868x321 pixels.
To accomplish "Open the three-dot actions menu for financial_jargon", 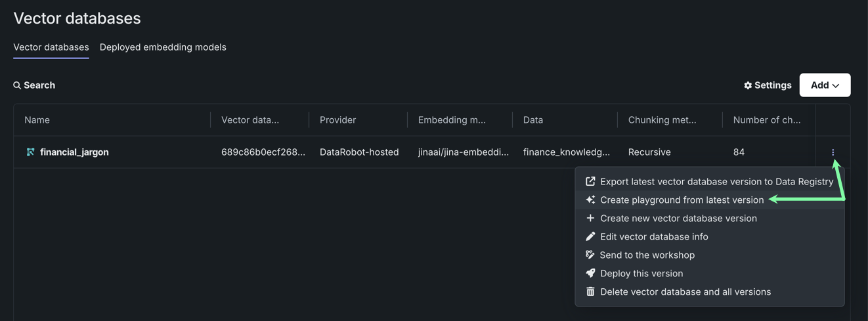I will point(833,152).
